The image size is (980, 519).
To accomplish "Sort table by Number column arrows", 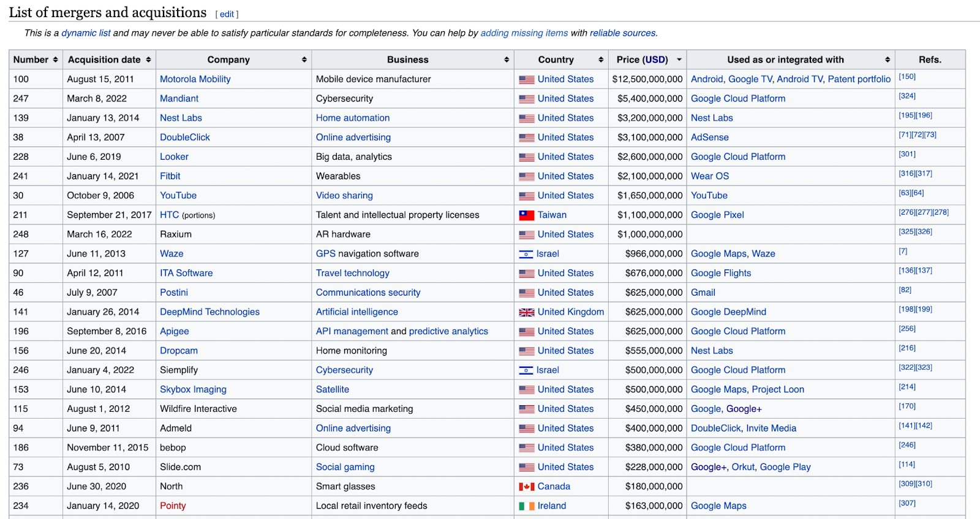I will pos(55,59).
